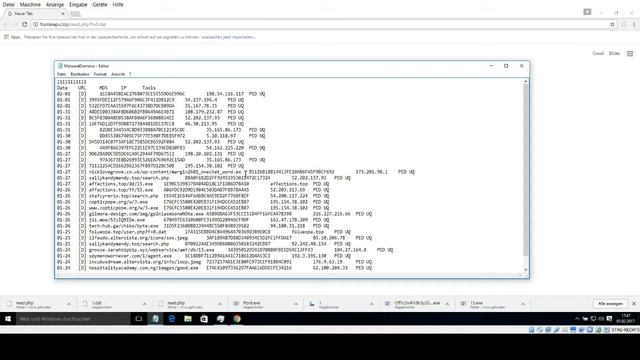This screenshot has width=640, height=360.
Task: Bookmark this page with the star icon
Action: pos(612,24)
